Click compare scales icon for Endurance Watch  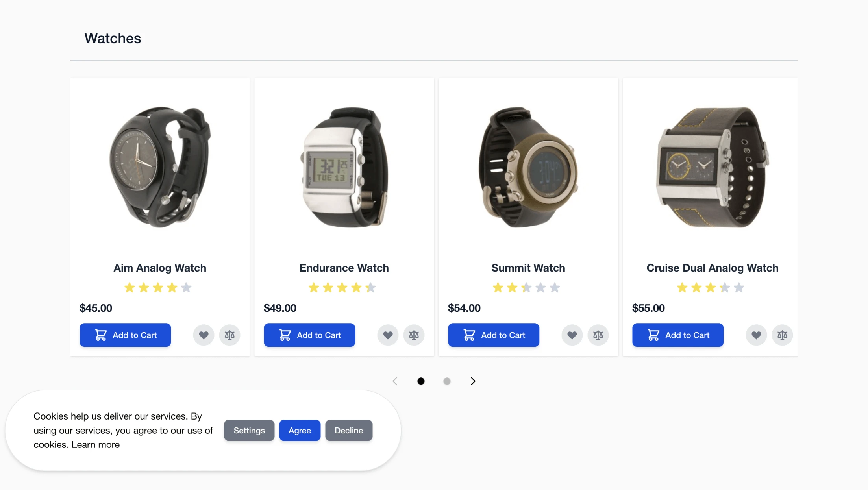pos(414,335)
